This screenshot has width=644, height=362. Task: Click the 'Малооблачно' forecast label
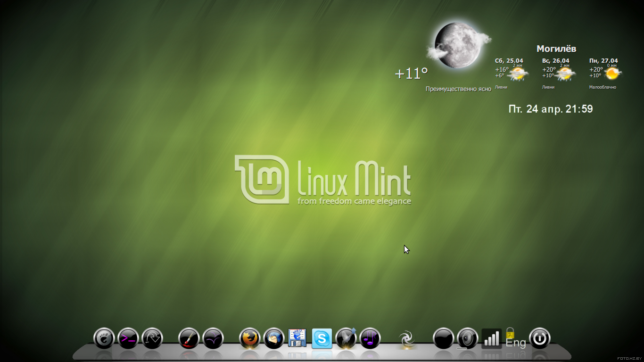point(603,87)
